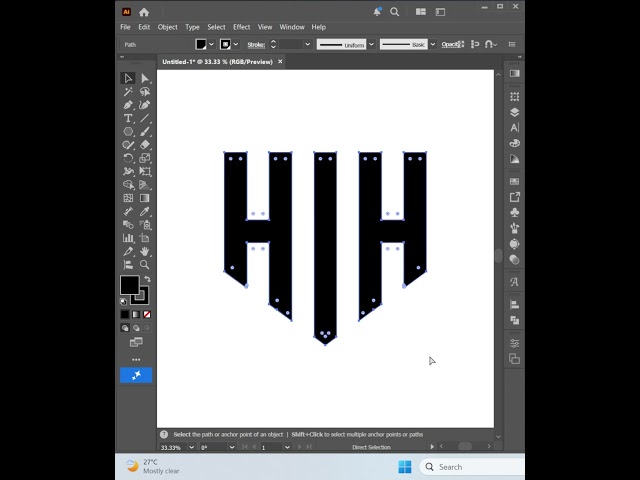Viewport: 640px width, 480px height.
Task: Change the screen mode
Action: click(136, 342)
